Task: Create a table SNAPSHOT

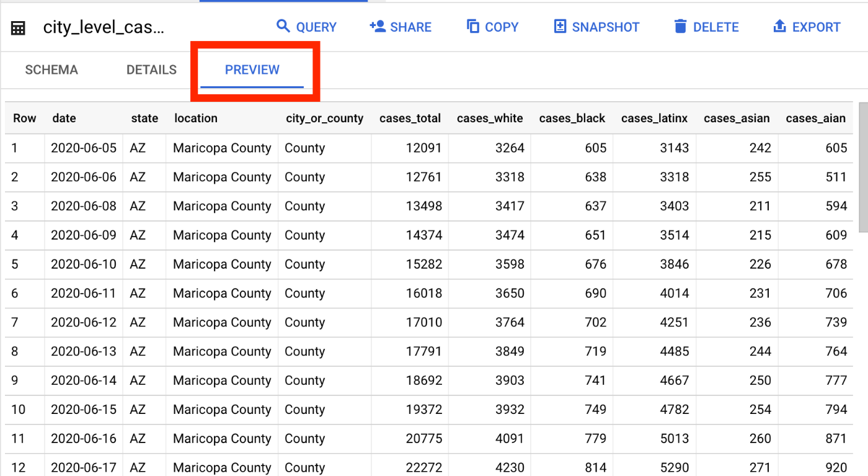Action: pyautogui.click(x=596, y=27)
